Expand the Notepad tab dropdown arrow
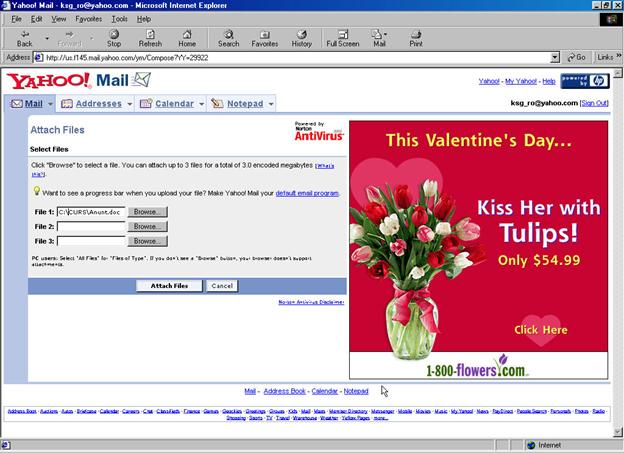Image resolution: width=624 pixels, height=453 pixels. click(x=271, y=104)
